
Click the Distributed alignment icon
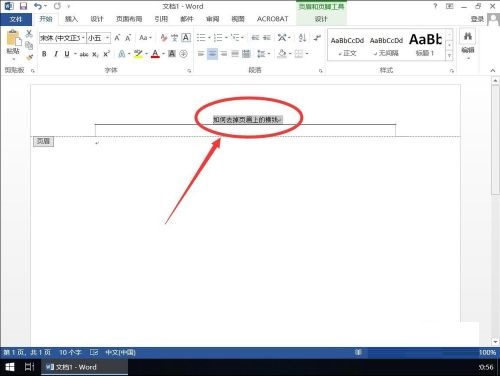click(x=246, y=54)
